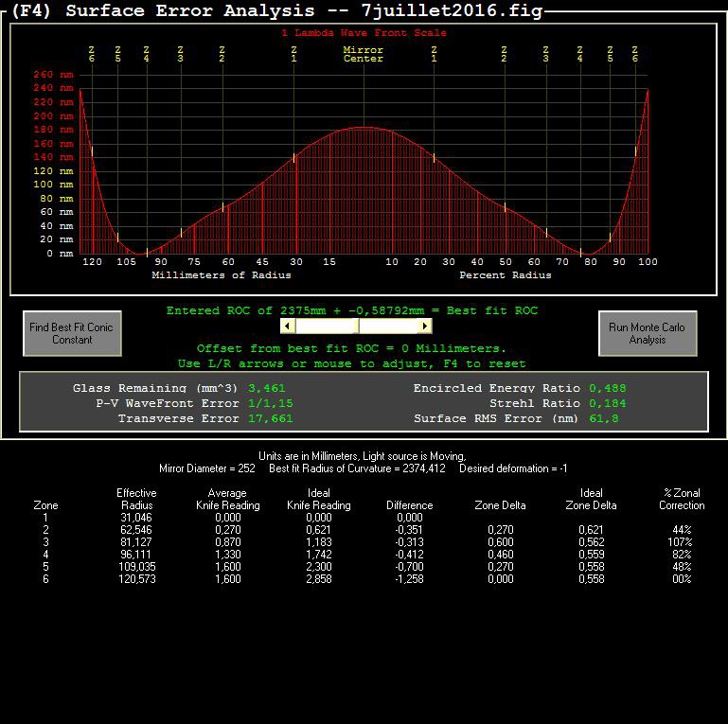
Task: Click Best fit Radius of Curvature text
Action: click(357, 468)
